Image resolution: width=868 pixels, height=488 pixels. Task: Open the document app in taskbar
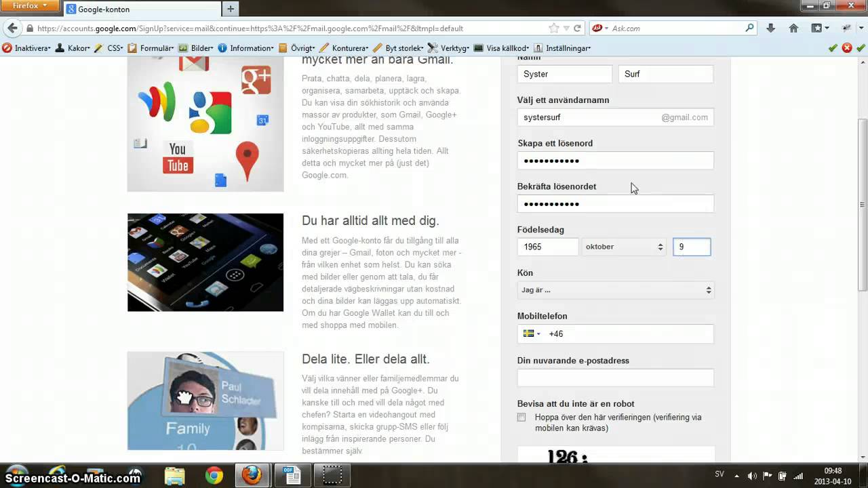click(x=292, y=476)
